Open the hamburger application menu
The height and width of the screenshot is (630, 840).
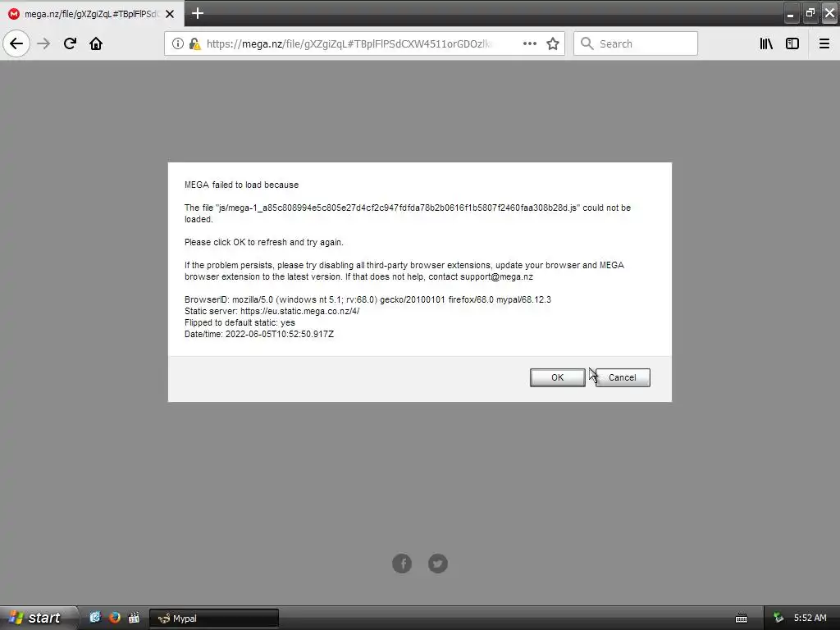pos(824,43)
